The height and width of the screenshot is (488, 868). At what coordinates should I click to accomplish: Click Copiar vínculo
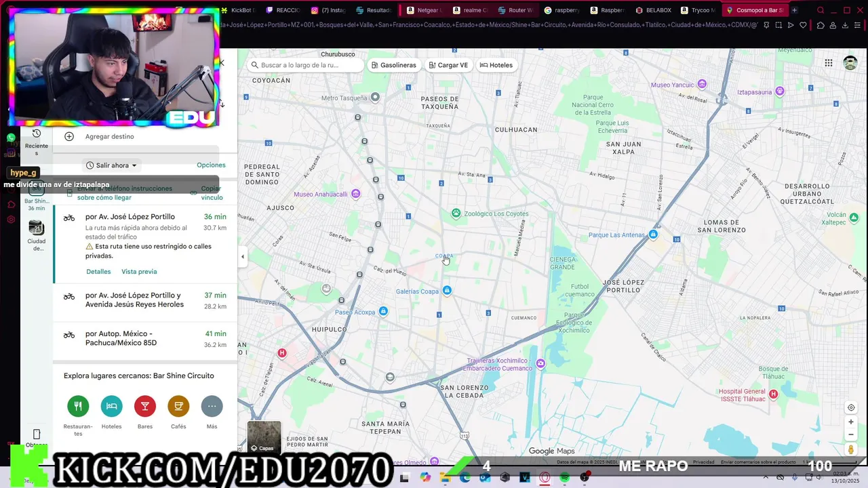pyautogui.click(x=206, y=193)
